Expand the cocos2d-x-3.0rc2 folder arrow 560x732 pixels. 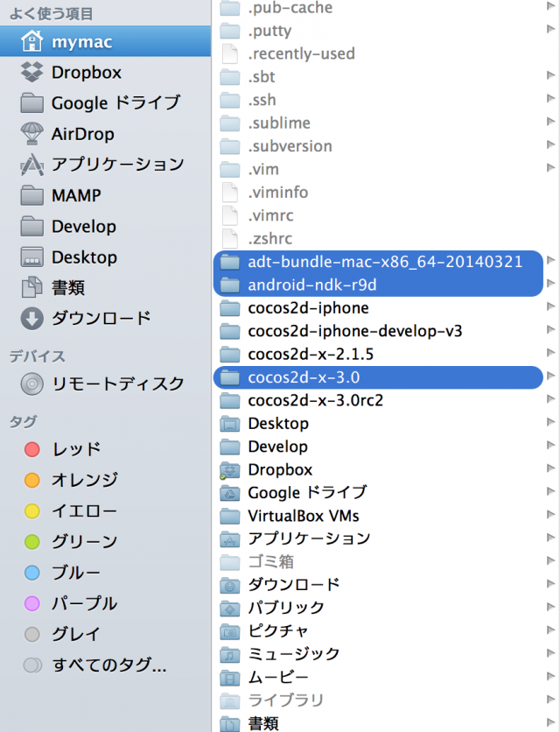pos(550,398)
